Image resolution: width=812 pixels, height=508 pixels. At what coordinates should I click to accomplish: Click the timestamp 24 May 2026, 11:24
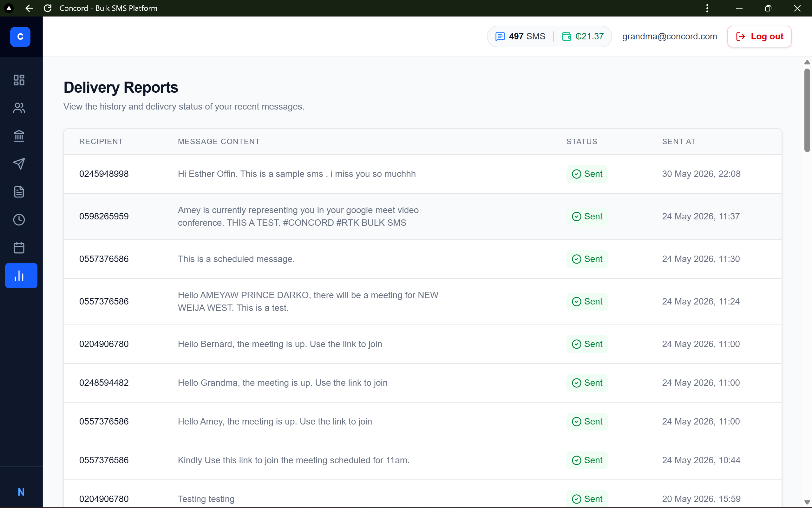(x=701, y=301)
